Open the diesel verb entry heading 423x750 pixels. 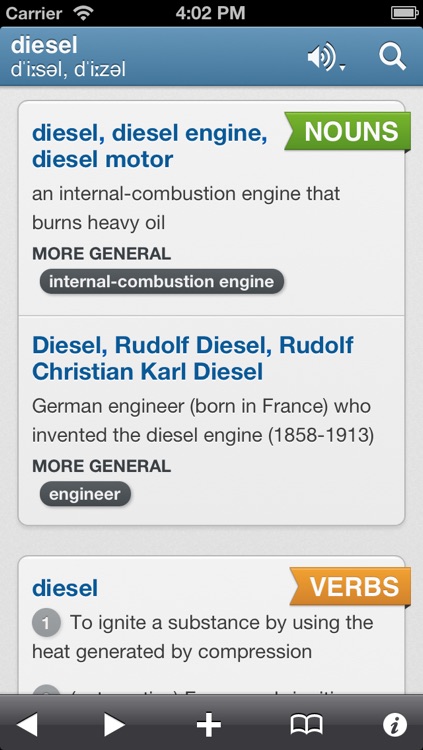point(65,588)
